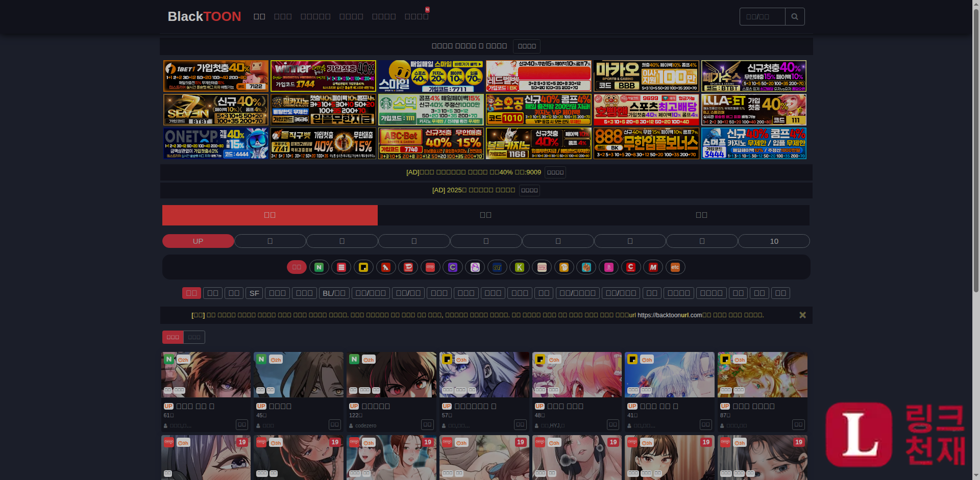The image size is (980, 480).
Task: Open the LULA-BET banner ad with code 111
Action: click(754, 110)
